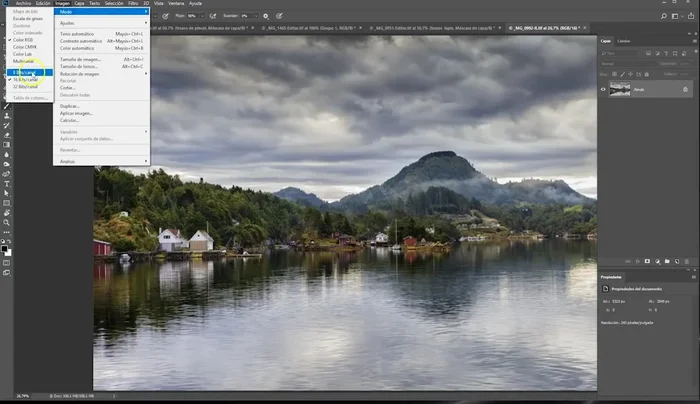This screenshot has width=700, height=404.
Task: Open the Filtro menu
Action: coord(133,3)
